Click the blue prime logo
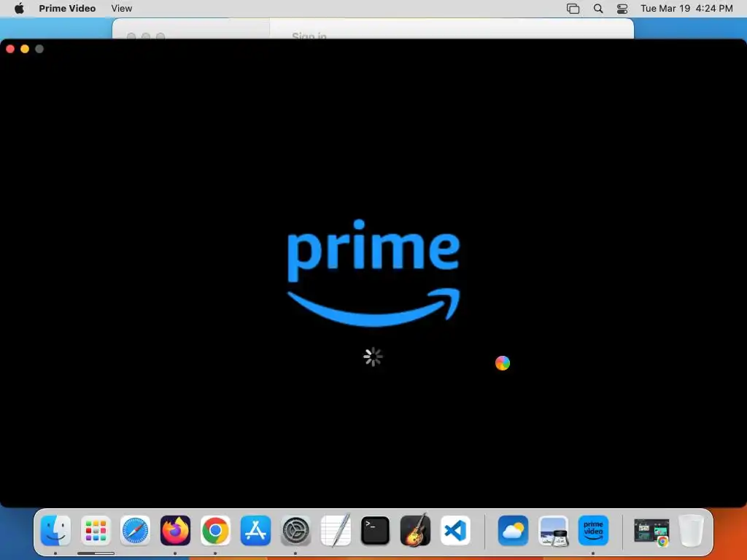This screenshot has height=560, width=747. tap(373, 273)
